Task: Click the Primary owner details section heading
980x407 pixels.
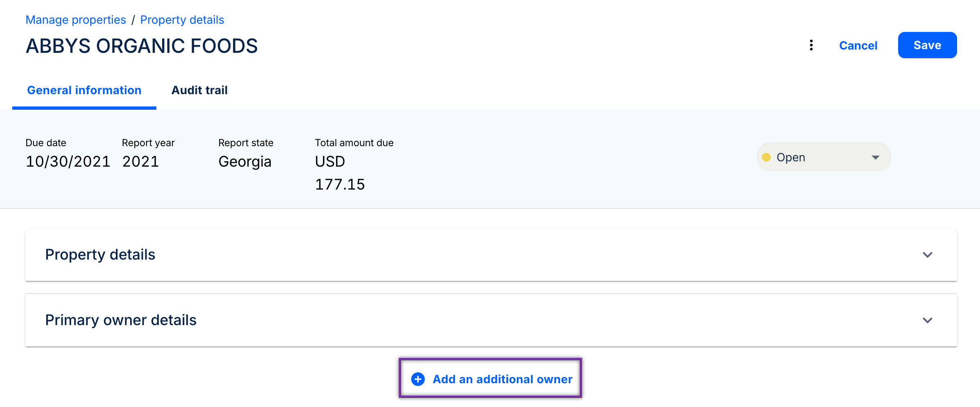Action: pos(121,320)
